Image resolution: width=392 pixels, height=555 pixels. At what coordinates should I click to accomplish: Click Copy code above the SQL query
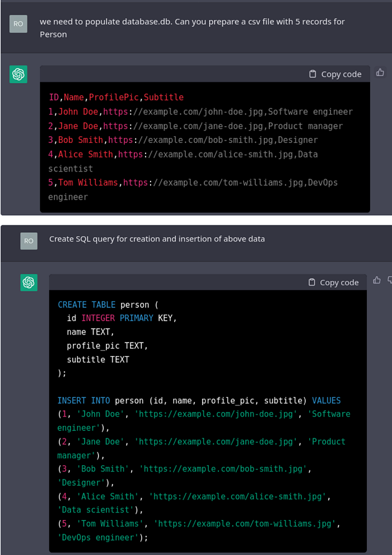click(x=340, y=282)
